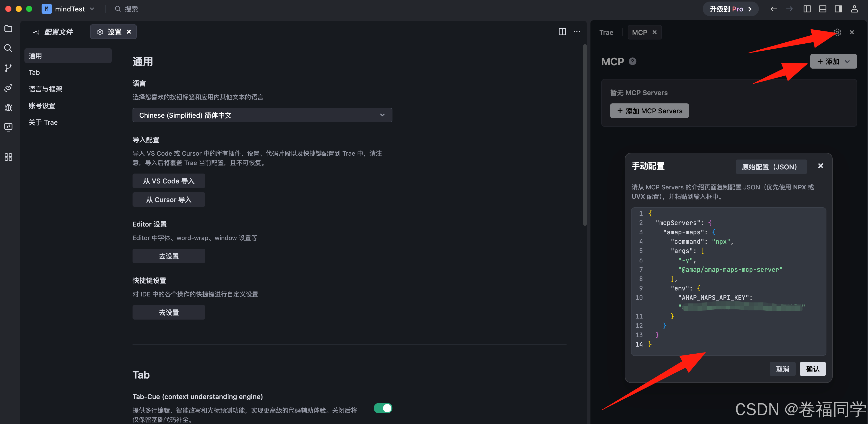Toggle the bottom panel layout icon
The height and width of the screenshot is (424, 868).
tap(823, 9)
